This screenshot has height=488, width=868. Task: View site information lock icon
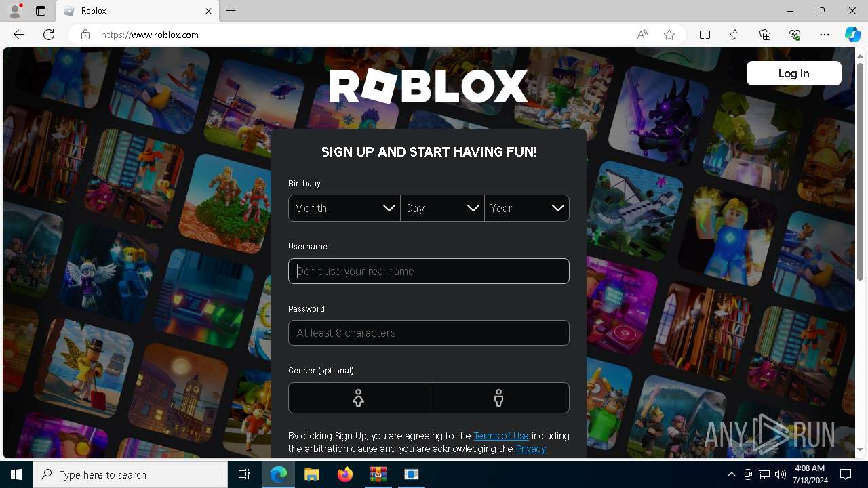click(85, 35)
